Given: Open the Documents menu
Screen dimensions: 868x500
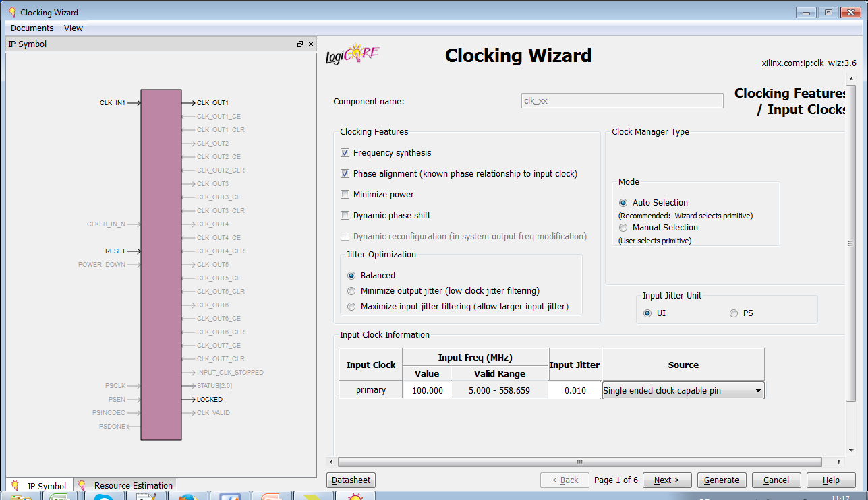Looking at the screenshot, I should pyautogui.click(x=32, y=28).
